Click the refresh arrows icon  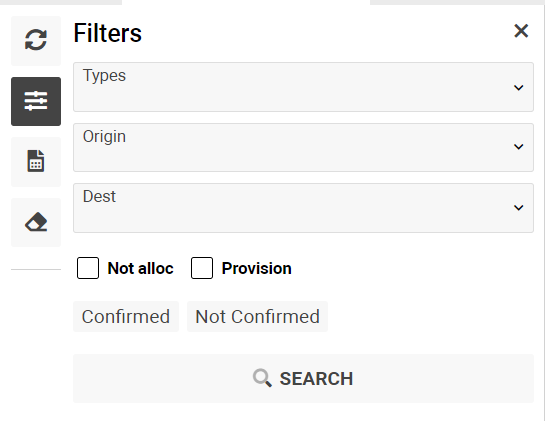click(x=36, y=40)
